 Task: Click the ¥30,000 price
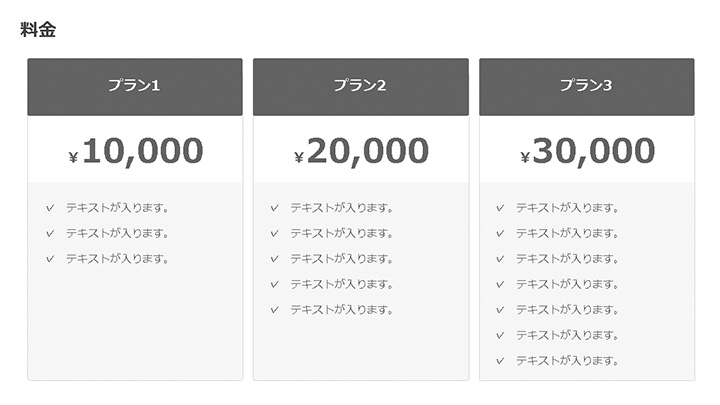(587, 151)
